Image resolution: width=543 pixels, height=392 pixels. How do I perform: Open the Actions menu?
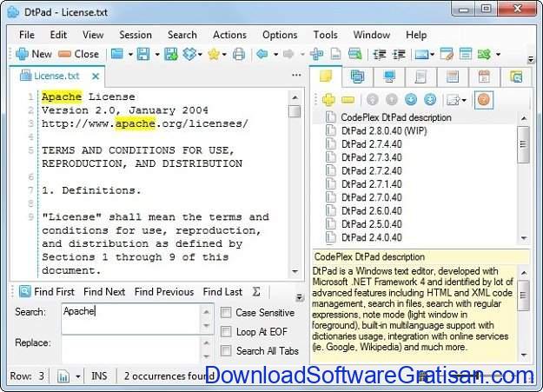(229, 35)
